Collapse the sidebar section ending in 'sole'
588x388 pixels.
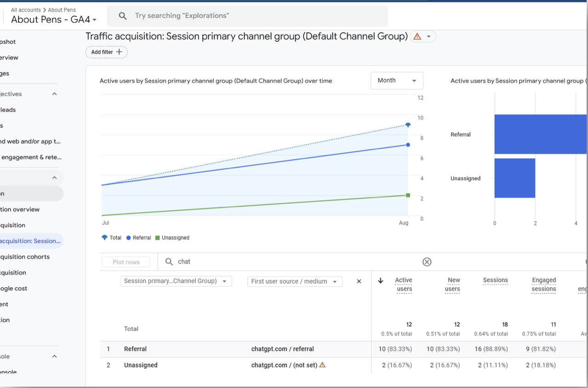pyautogui.click(x=54, y=357)
